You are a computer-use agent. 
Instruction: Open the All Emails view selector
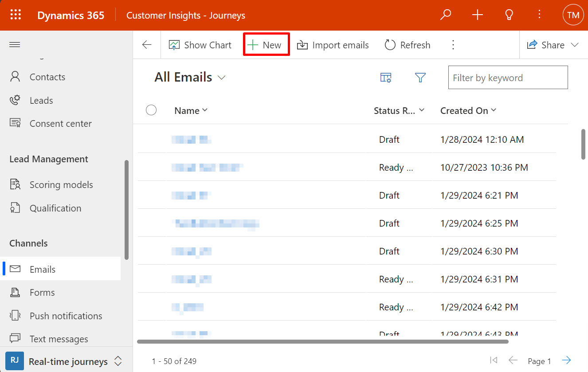coord(191,78)
